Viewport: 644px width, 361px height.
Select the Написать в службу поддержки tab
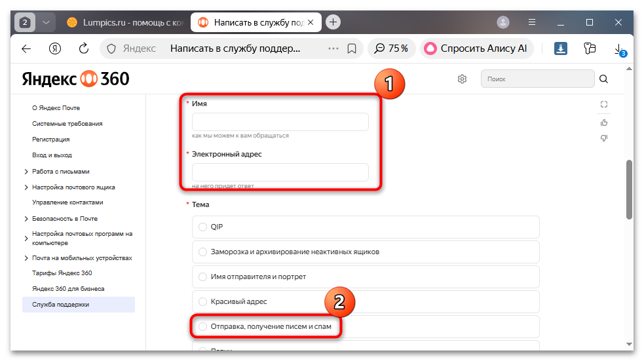tap(257, 22)
